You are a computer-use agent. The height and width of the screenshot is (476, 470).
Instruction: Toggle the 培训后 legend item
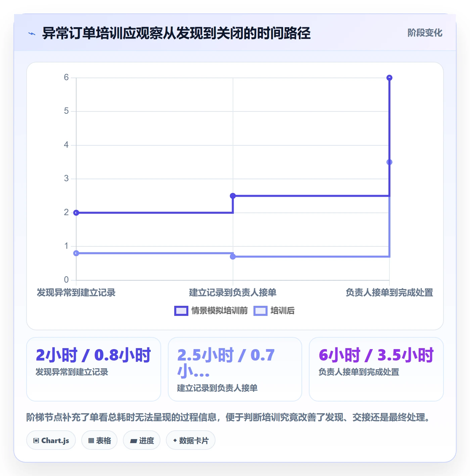tap(274, 311)
